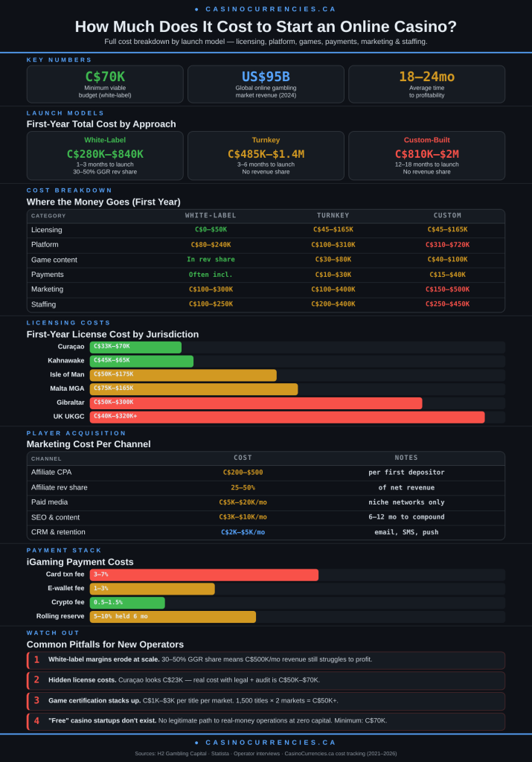
Task: Click the Platform white-label cell C$80–$240K
Action: 211,244
